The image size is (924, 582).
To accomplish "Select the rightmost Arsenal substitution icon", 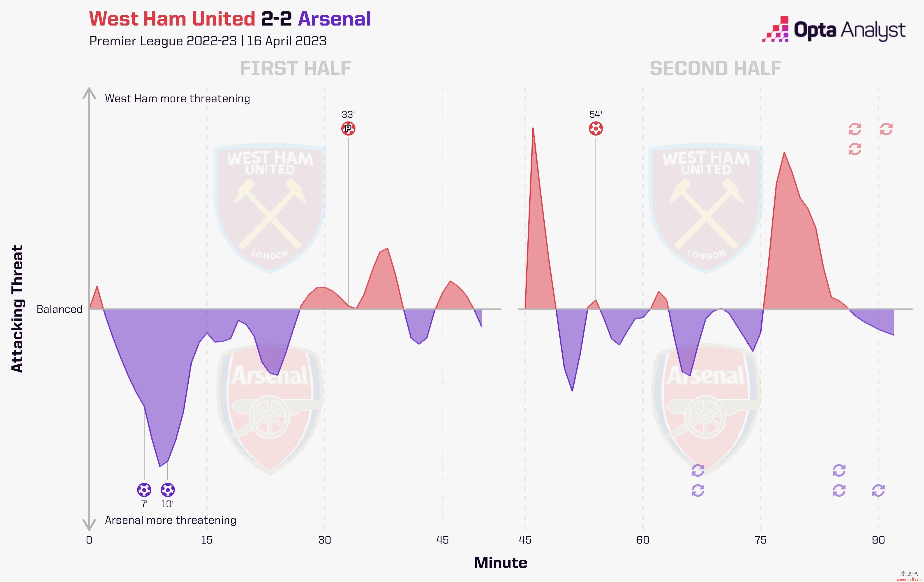I will (878, 490).
